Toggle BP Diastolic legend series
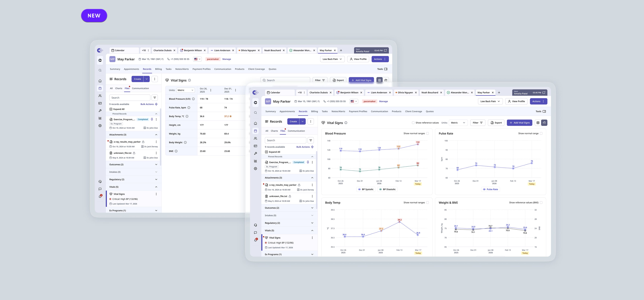Image resolution: width=644 pixels, height=300 pixels. [x=387, y=189]
